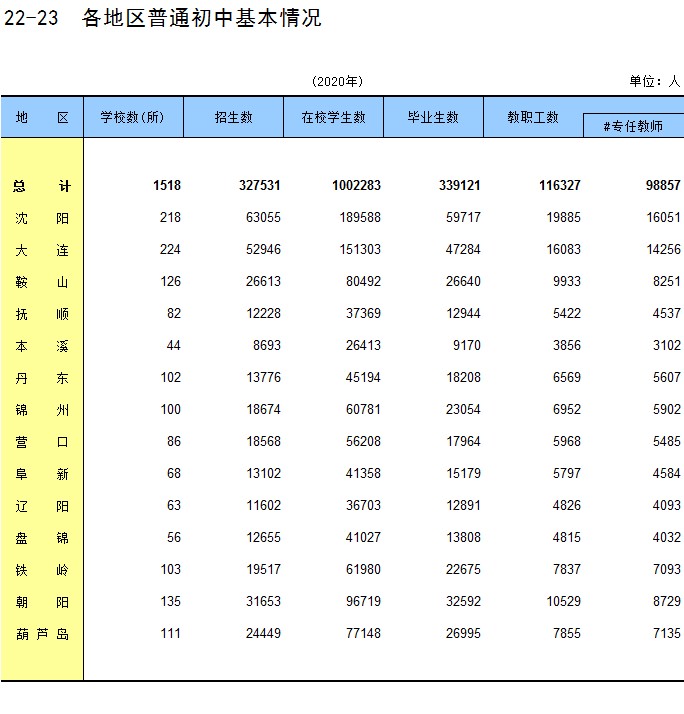The image size is (684, 714).
Task: Click 大连 students cell 151303
Action: (360, 249)
